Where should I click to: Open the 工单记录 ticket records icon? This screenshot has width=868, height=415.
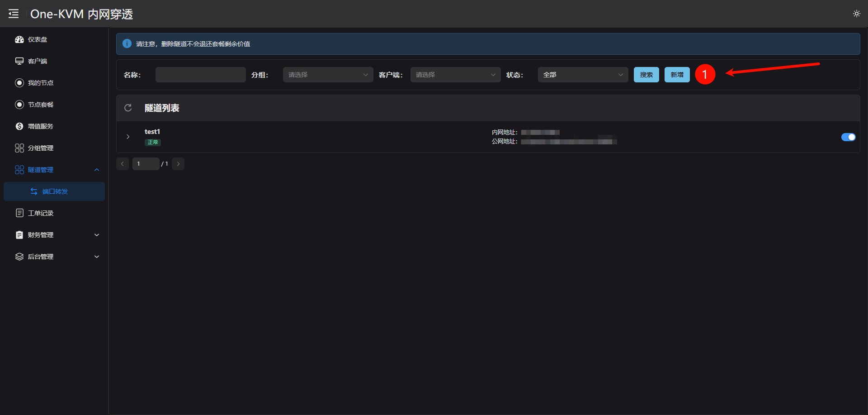(19, 213)
